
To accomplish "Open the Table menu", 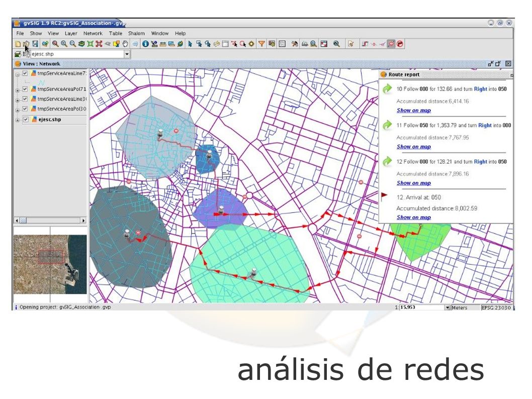I will tap(115, 33).
